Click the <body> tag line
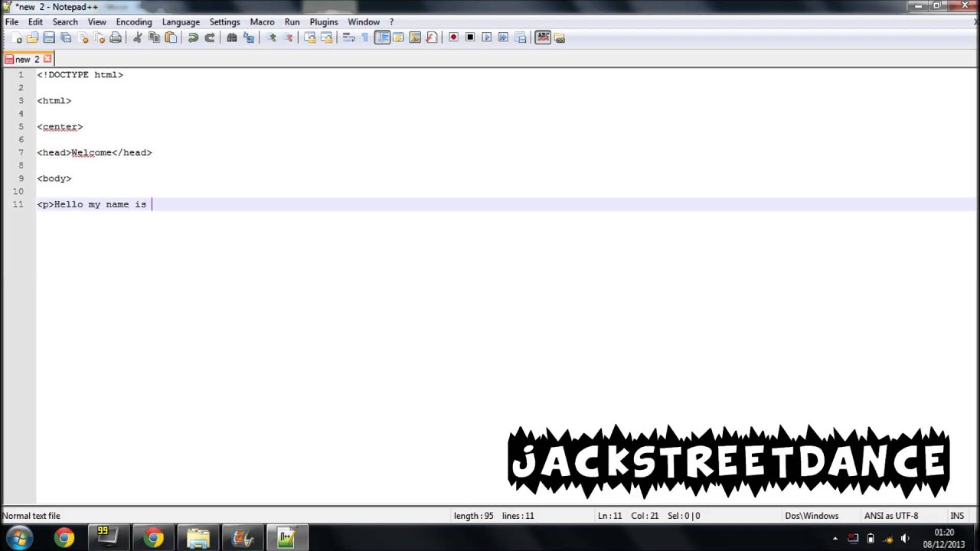The width and height of the screenshot is (980, 551). click(x=54, y=178)
